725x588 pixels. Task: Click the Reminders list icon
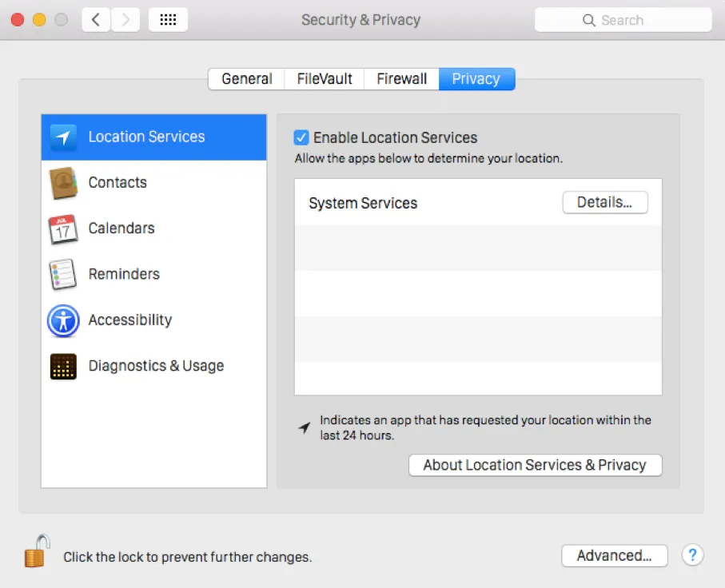63,274
